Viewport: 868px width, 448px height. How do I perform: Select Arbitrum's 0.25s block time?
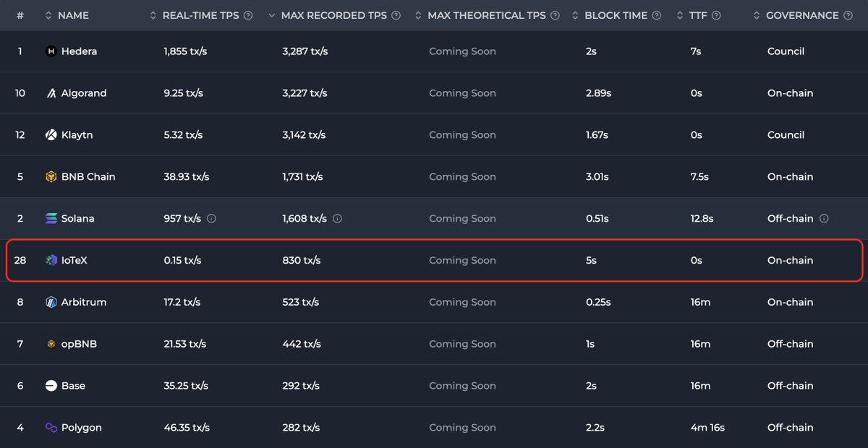598,302
